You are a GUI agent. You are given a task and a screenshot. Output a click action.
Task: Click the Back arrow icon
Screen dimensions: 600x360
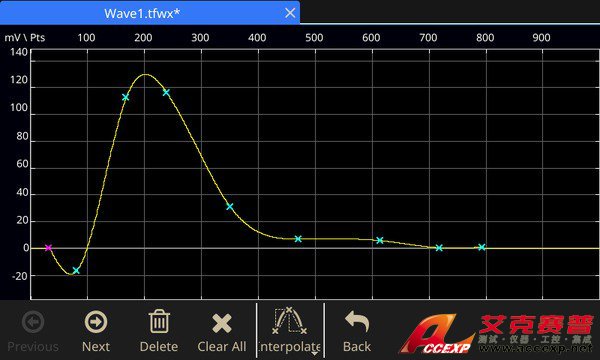point(357,321)
